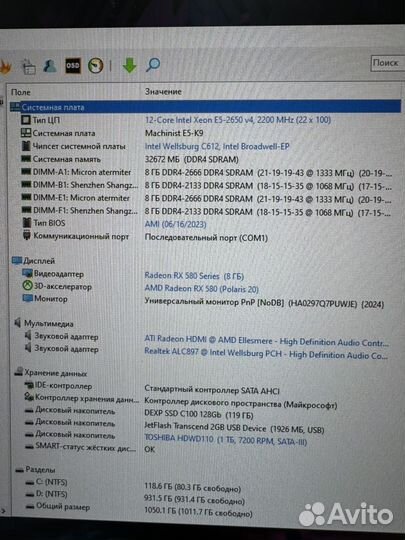
Task: Click the user silhouette toolbar icon
Action: [50, 65]
